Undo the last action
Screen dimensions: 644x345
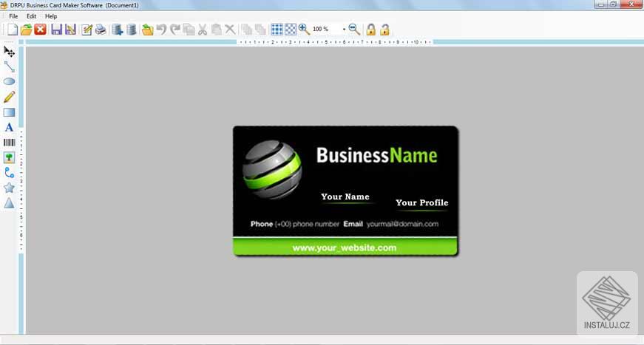click(x=161, y=30)
